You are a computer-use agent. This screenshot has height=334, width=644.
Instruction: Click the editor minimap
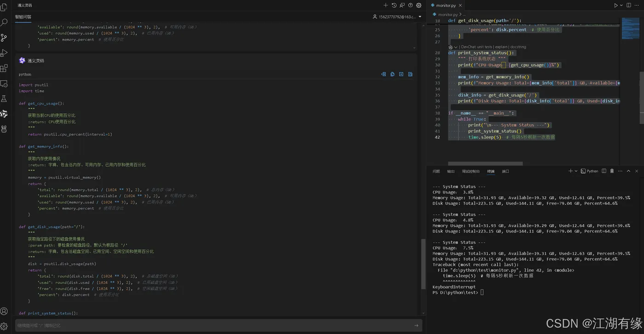[630, 29]
